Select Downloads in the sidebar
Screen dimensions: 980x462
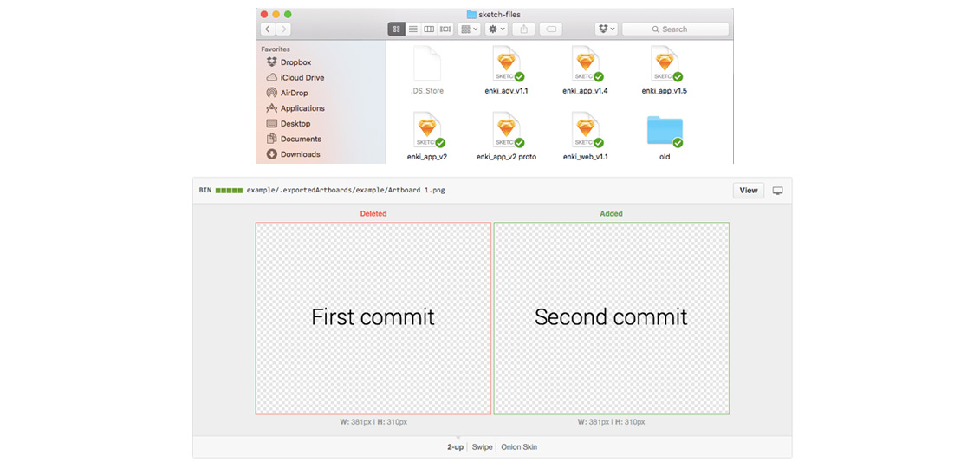[x=293, y=154]
